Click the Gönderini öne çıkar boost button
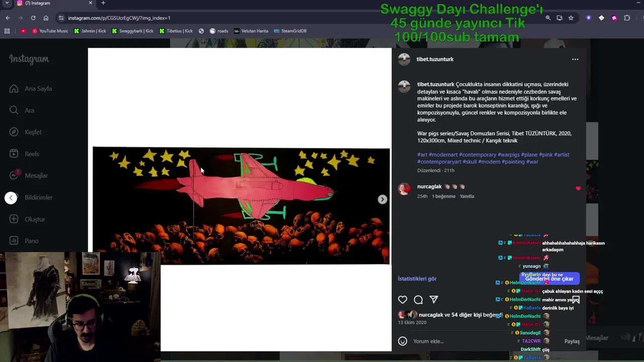The width and height of the screenshot is (644, 362). click(549, 279)
